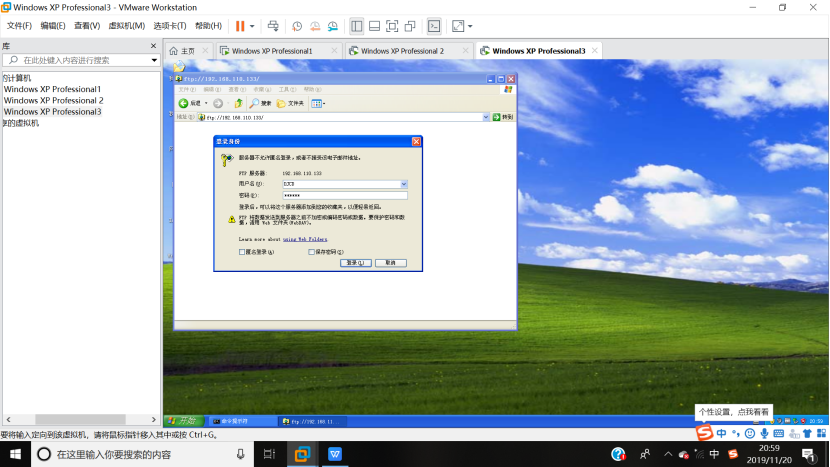This screenshot has height=467, width=830.
Task: Select Windows XP Professional1 in library
Action: [52, 89]
